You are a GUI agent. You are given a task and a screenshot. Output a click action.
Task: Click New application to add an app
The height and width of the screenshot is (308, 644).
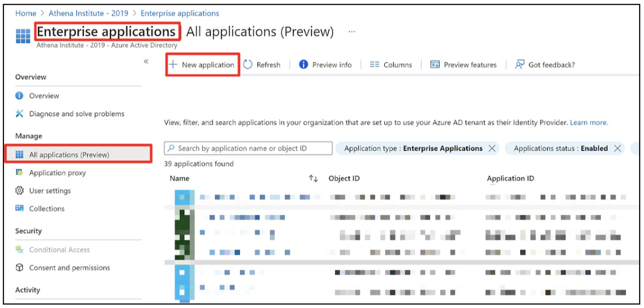tap(202, 65)
